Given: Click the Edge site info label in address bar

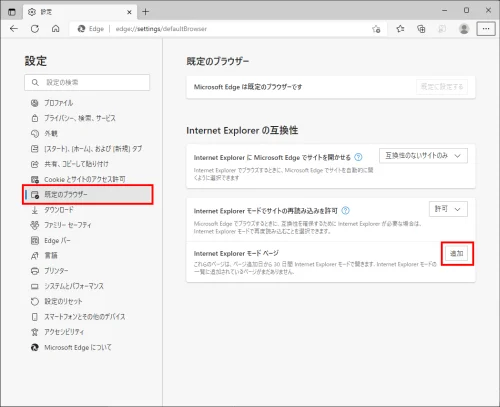Looking at the screenshot, I should pos(91,29).
